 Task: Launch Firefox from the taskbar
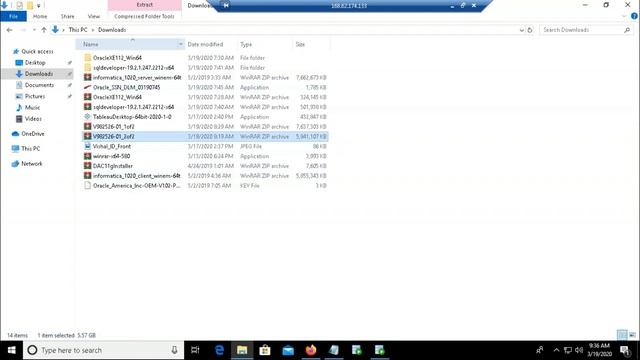311,350
